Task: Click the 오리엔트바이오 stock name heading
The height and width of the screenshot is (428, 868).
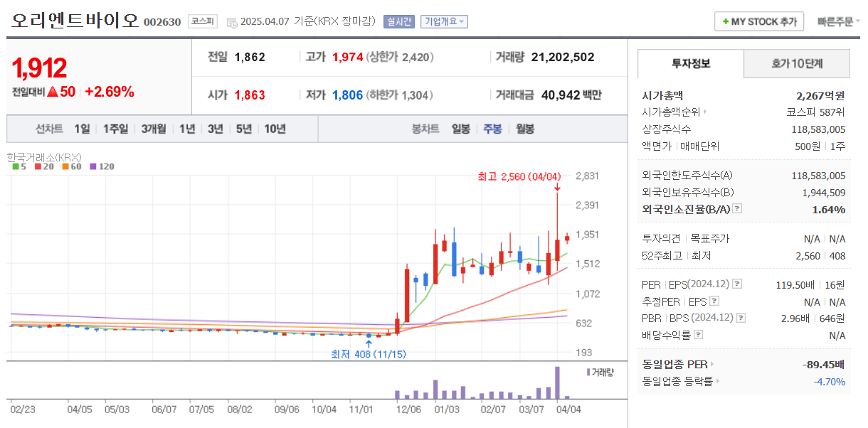Action: (x=75, y=20)
